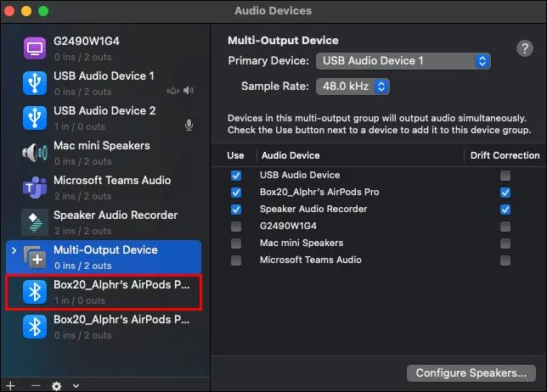The height and width of the screenshot is (392, 547).
Task: Select G2490W1G4 in the device list
Action: pos(104,48)
